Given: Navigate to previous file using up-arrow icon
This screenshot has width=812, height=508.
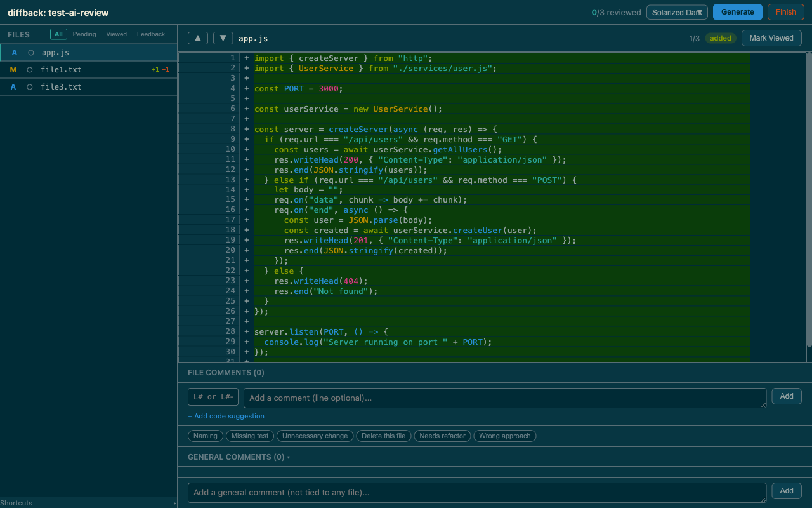Looking at the screenshot, I should click(x=197, y=38).
